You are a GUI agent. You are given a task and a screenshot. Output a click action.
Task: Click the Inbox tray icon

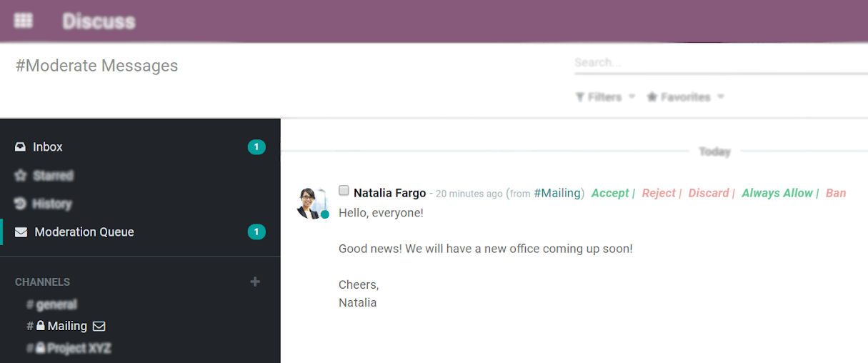(x=21, y=147)
